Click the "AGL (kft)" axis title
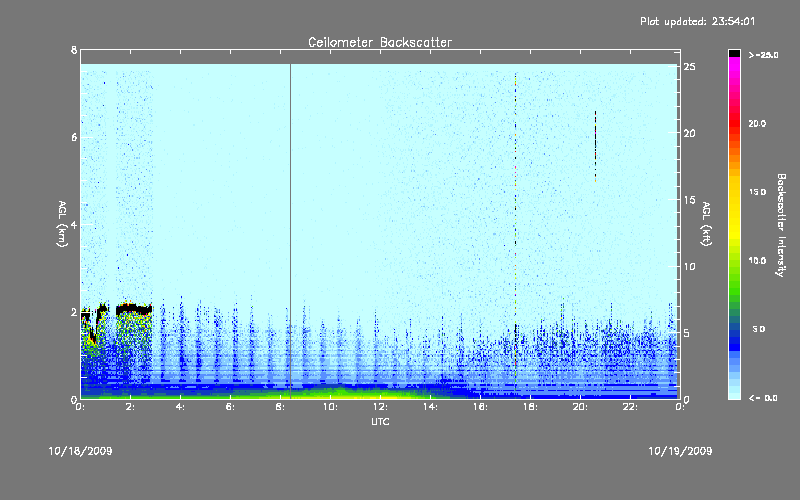 point(706,224)
